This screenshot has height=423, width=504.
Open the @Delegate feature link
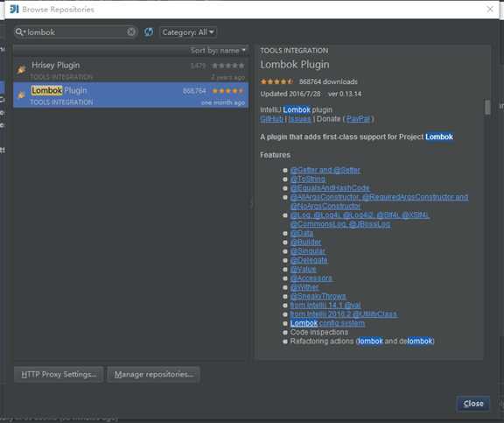pyautogui.click(x=309, y=260)
